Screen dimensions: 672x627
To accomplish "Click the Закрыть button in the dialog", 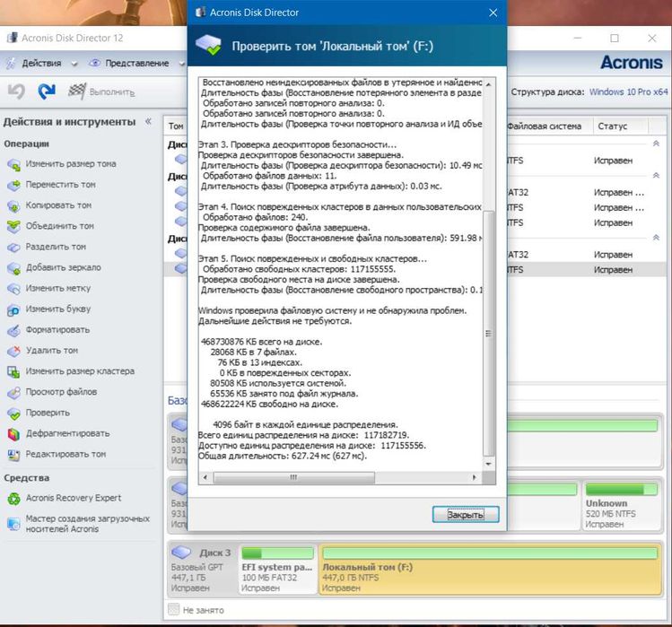I will (x=466, y=514).
